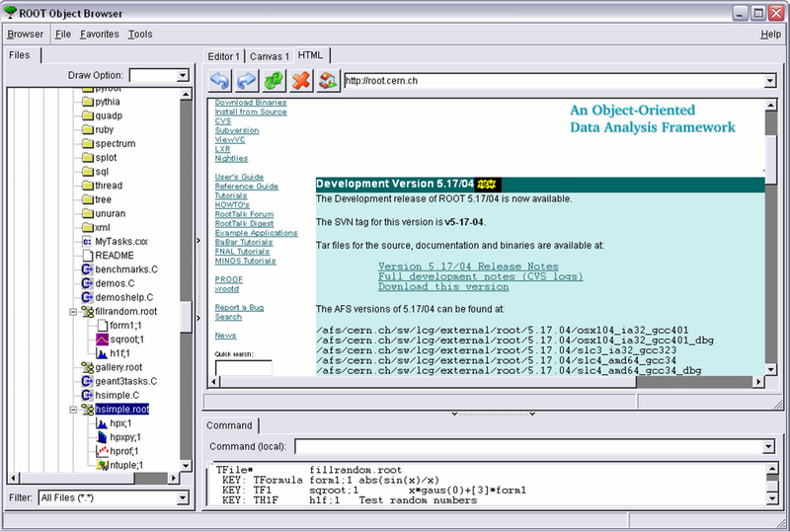The image size is (790, 532).
Task: Open the Filter file type dropdown
Action: tap(182, 498)
